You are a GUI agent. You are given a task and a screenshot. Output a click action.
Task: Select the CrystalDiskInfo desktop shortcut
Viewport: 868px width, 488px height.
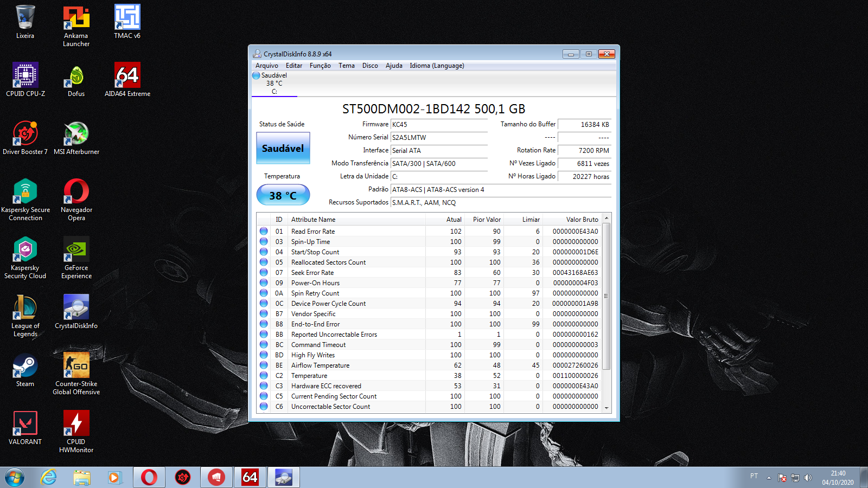(76, 312)
